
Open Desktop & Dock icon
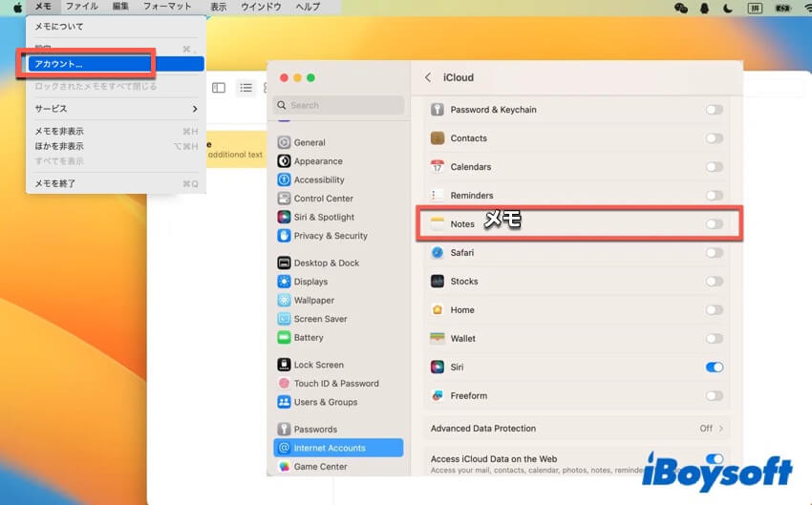(x=284, y=263)
